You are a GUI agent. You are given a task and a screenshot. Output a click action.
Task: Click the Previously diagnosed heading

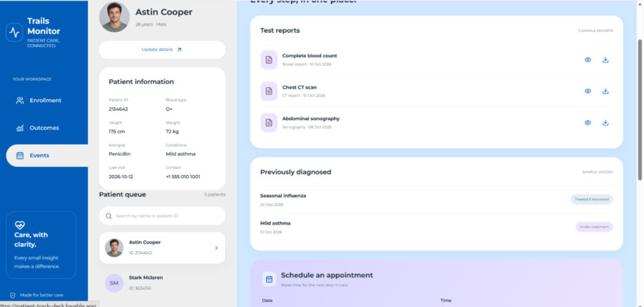click(296, 172)
